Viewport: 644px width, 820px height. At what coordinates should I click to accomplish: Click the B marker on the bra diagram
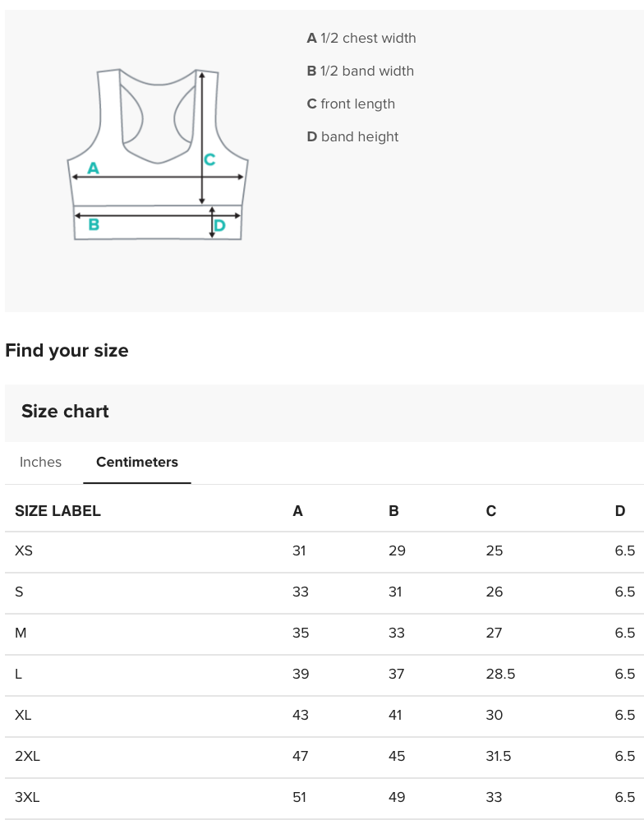tap(92, 223)
